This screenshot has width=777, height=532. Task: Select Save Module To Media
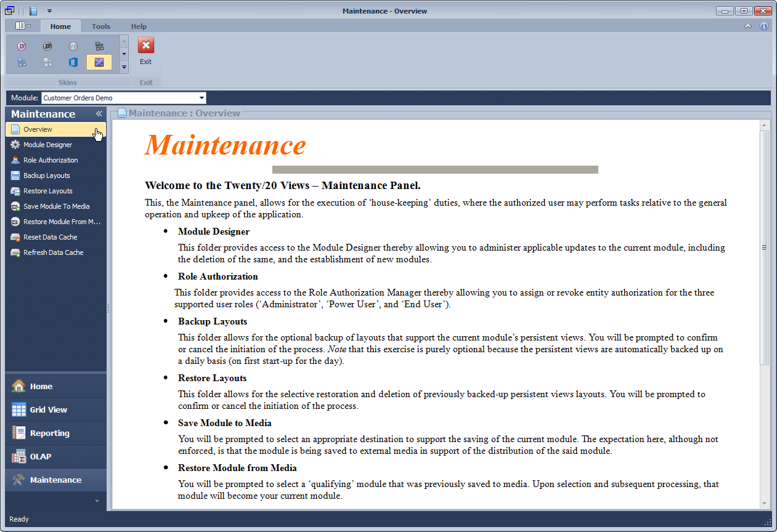tap(56, 206)
